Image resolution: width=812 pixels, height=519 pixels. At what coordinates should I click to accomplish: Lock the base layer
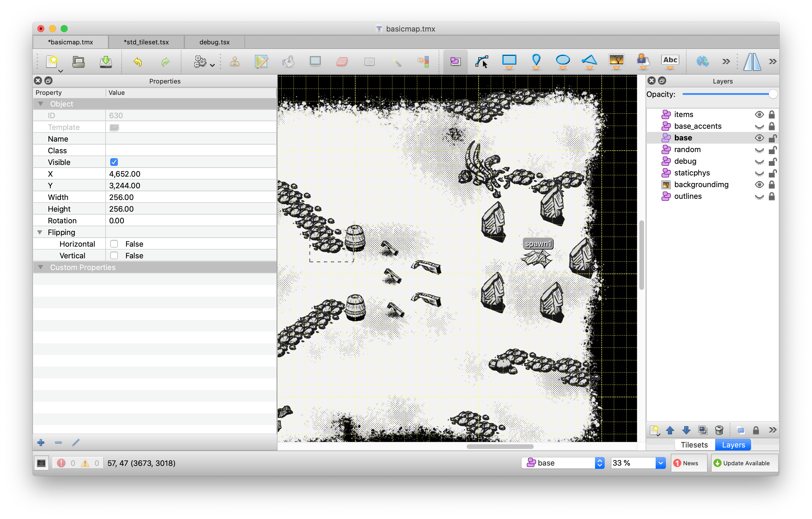coord(772,138)
